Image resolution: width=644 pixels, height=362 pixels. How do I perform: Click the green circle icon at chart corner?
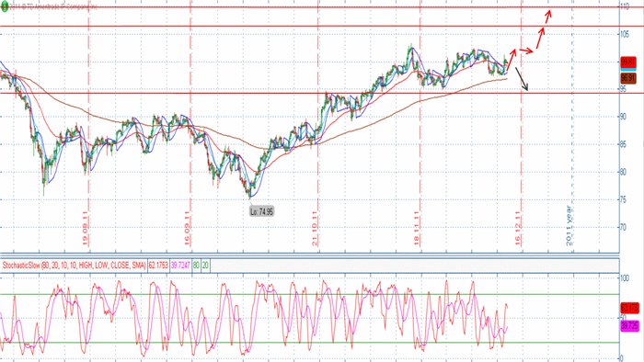[4, 6]
